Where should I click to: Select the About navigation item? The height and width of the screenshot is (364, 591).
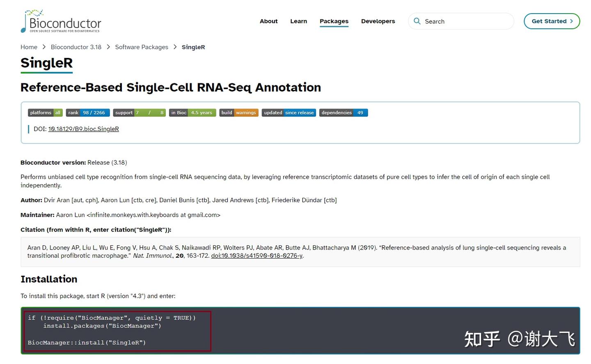[x=268, y=21]
